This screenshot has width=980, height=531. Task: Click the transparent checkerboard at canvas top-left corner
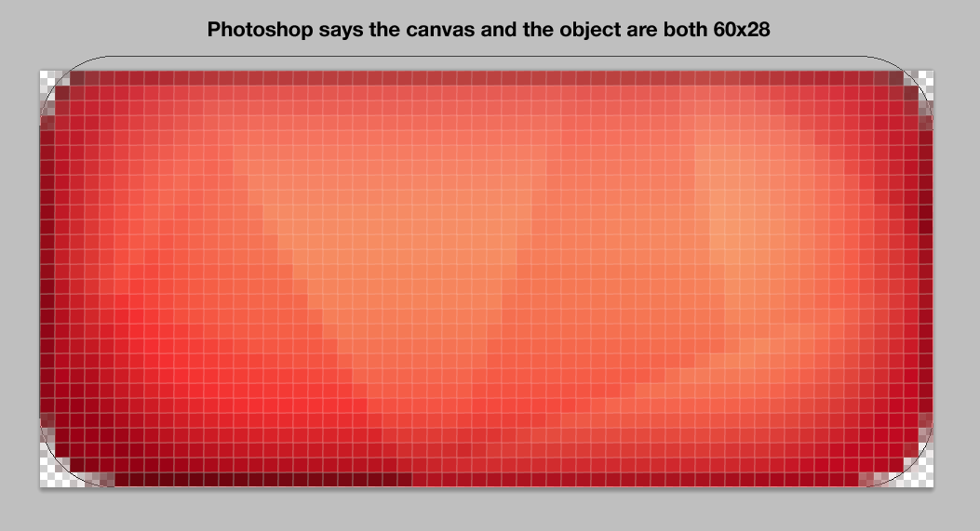tap(48, 79)
